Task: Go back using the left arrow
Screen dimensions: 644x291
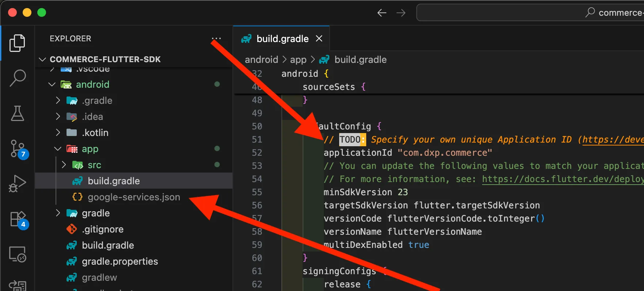Action: coord(382,13)
